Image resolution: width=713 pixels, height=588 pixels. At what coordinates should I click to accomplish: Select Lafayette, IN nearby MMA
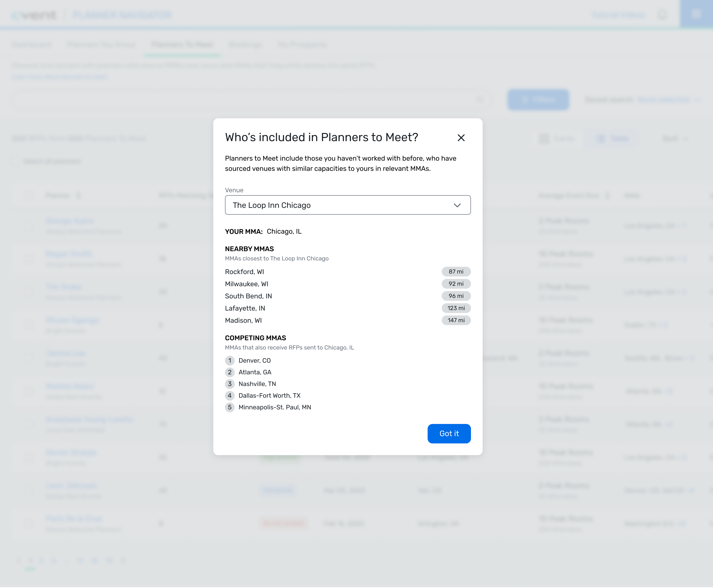click(x=245, y=308)
